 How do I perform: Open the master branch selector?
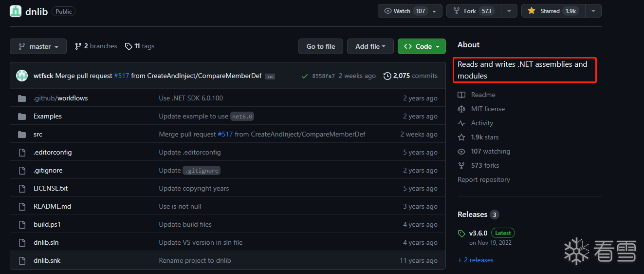(x=38, y=46)
